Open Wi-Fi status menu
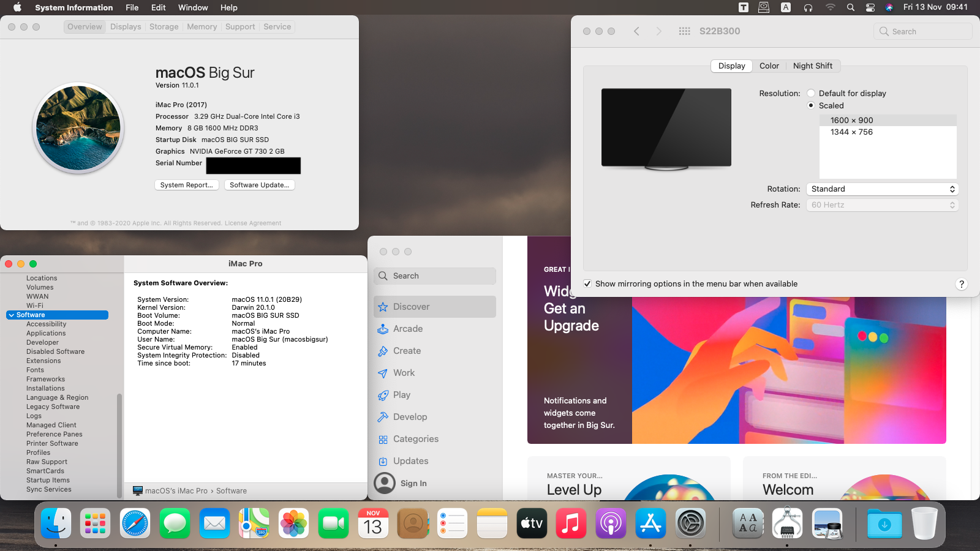Image resolution: width=980 pixels, height=551 pixels. point(830,7)
